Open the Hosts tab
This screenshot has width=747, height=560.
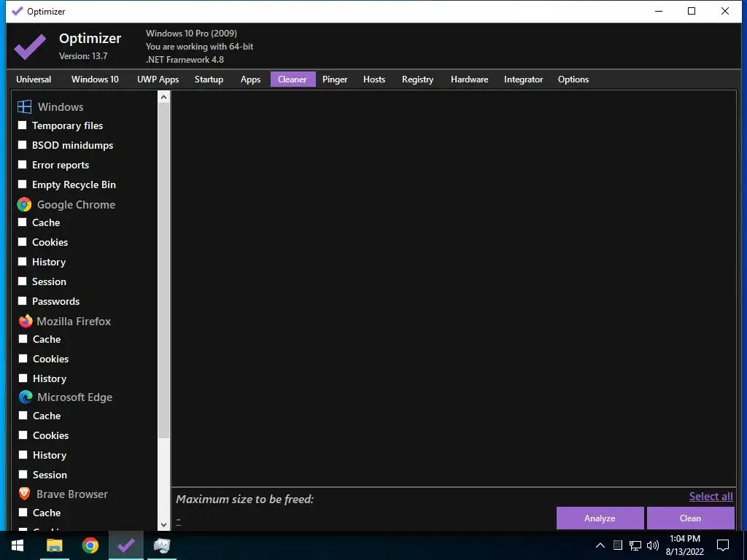point(374,79)
